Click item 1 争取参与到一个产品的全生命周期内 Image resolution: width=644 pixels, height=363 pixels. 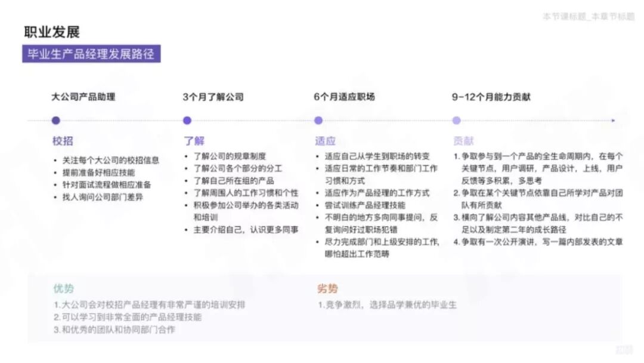click(x=538, y=168)
